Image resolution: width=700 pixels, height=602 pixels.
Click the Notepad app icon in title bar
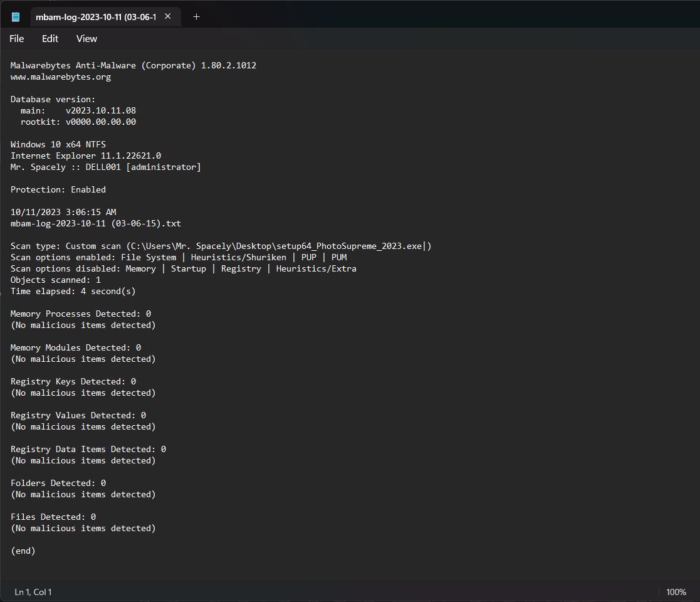pos(16,17)
